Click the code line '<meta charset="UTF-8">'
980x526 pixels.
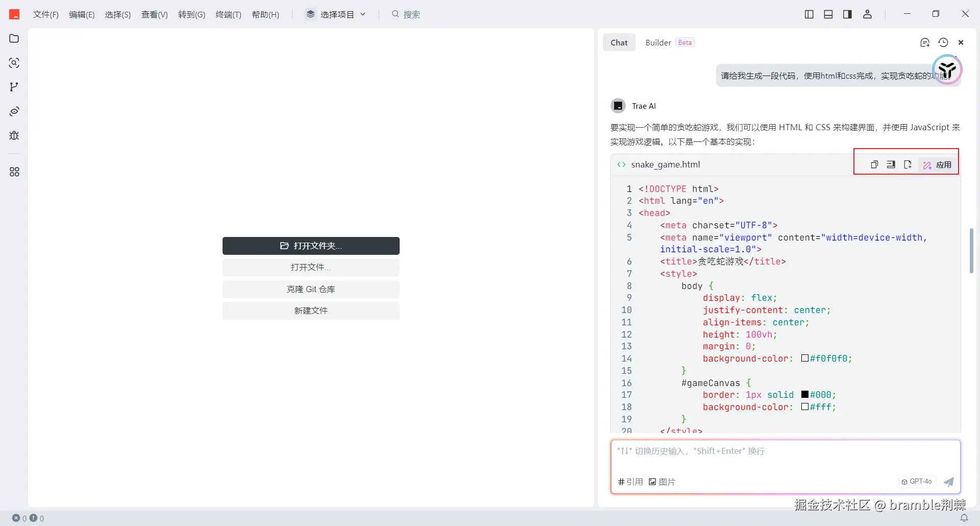pyautogui.click(x=719, y=225)
